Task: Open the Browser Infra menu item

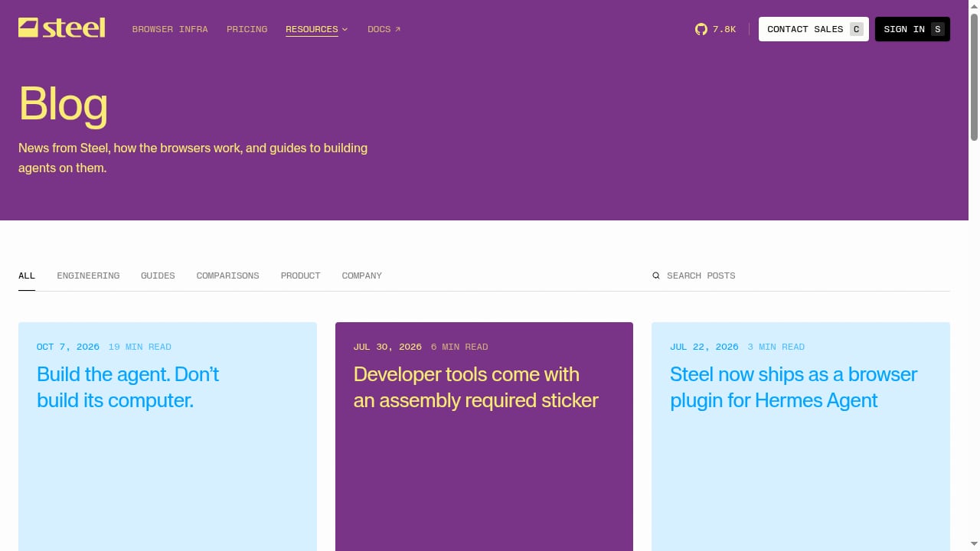Action: point(170,29)
